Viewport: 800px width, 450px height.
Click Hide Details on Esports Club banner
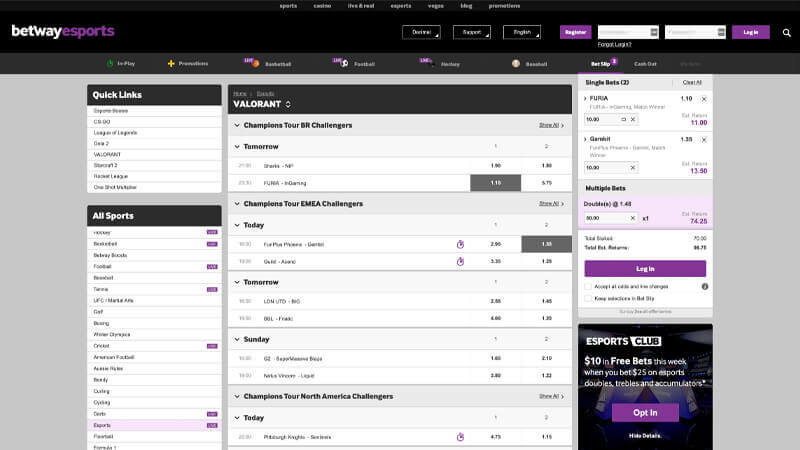coord(645,436)
